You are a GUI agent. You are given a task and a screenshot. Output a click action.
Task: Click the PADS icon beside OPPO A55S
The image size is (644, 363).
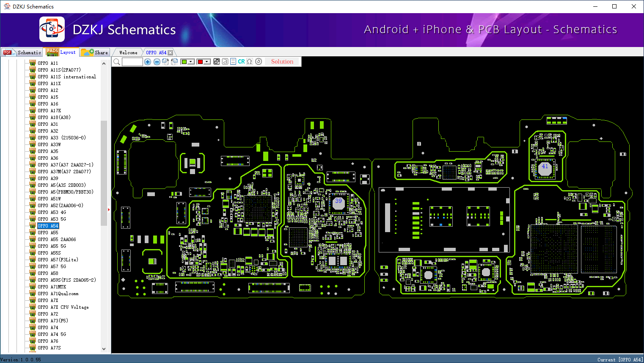33,253
